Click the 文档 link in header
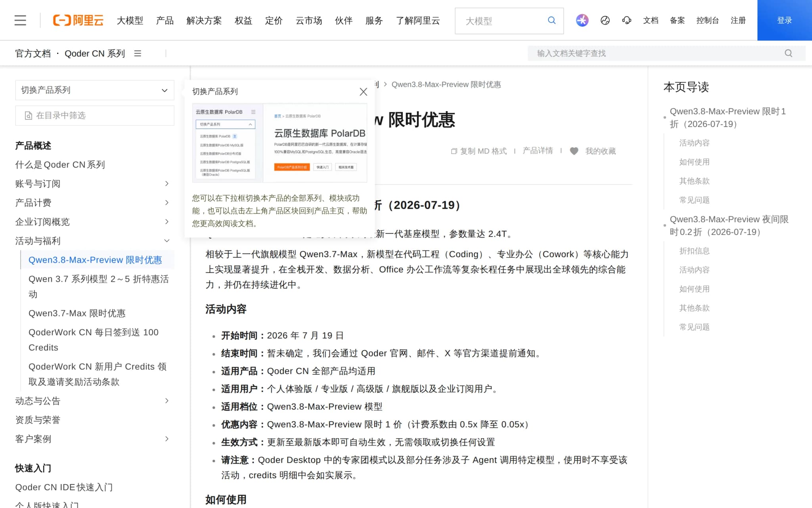The height and width of the screenshot is (508, 812). (650, 21)
